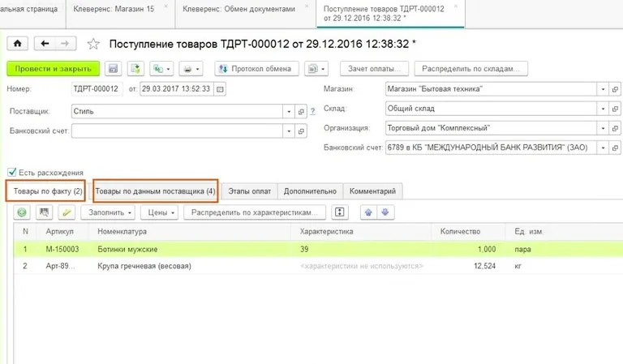
Task: Click the 'Протокол обмена' button
Action: click(x=256, y=69)
